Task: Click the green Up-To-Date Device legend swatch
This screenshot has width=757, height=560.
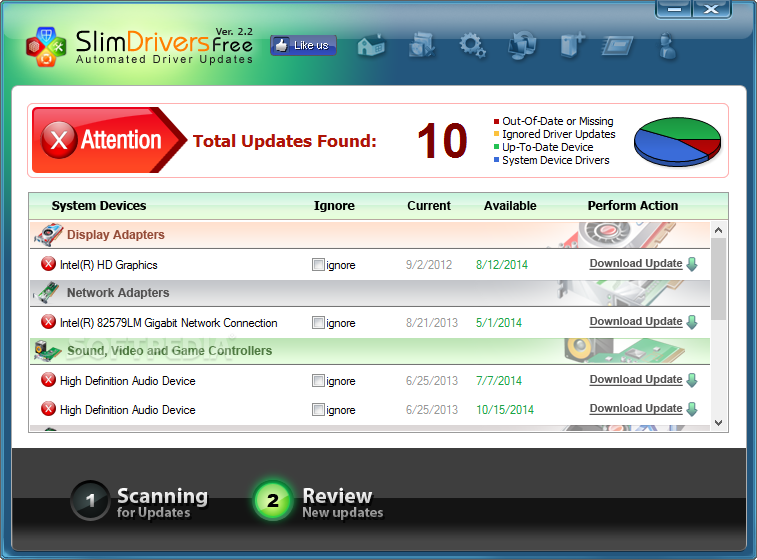Action: pos(496,147)
